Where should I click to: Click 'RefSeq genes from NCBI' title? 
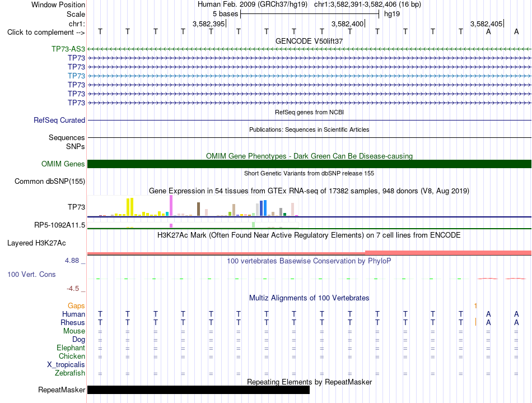[309, 112]
